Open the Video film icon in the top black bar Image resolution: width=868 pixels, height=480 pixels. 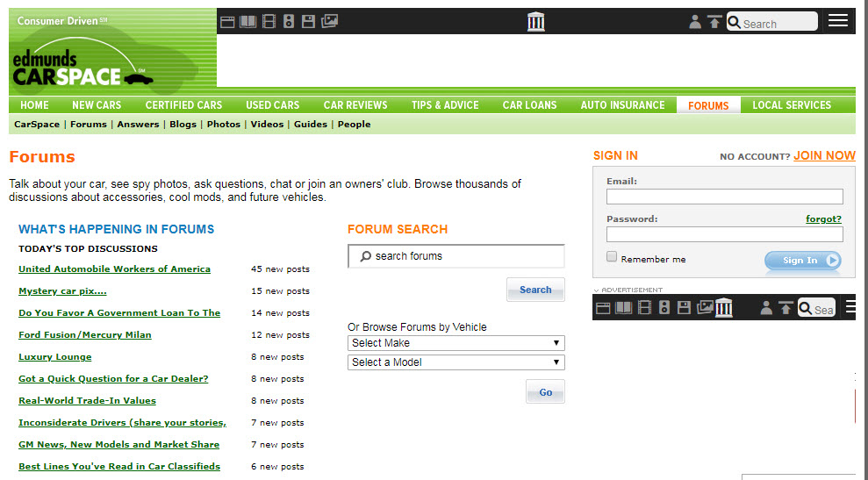click(269, 22)
